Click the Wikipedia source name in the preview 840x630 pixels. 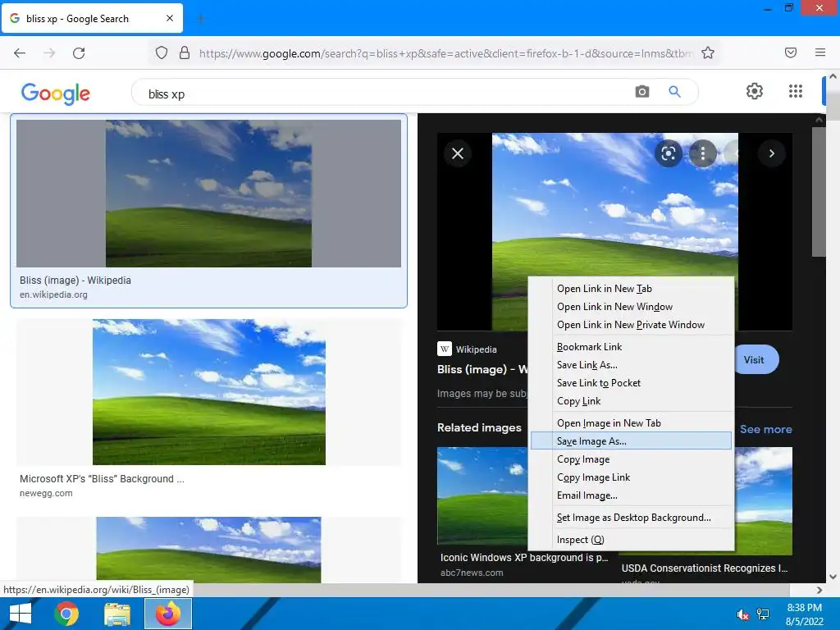pos(477,349)
